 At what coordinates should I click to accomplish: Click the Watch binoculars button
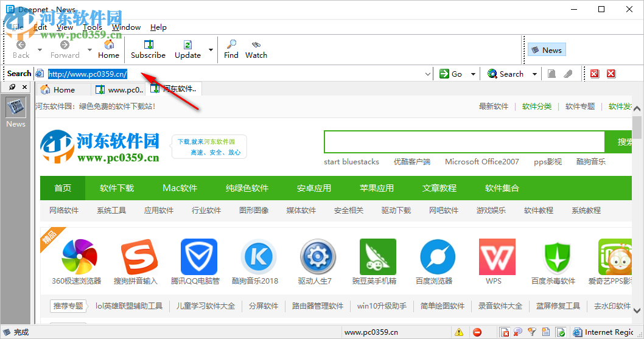[256, 49]
